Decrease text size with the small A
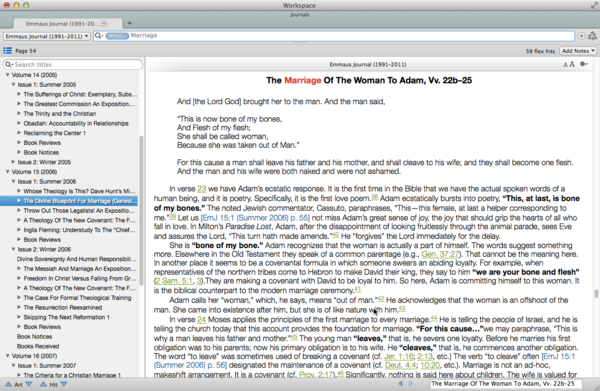Screen dimensions: 600x391 point(565,65)
